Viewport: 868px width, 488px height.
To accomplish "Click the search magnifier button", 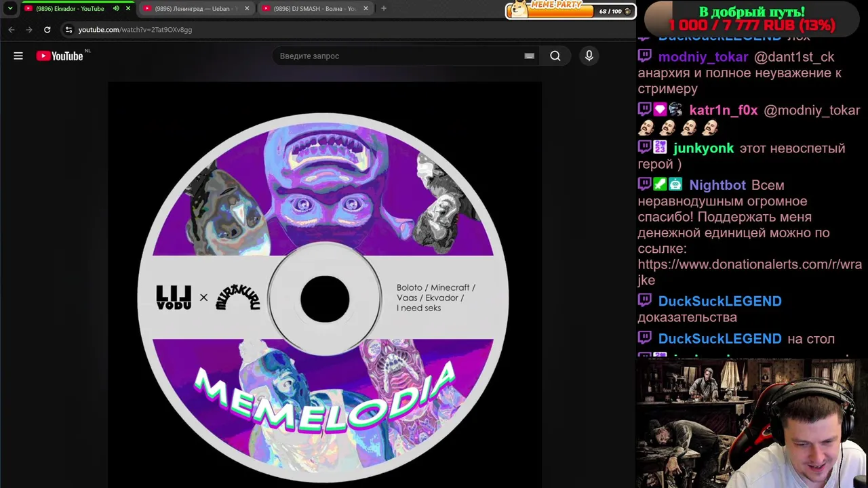I will (555, 56).
